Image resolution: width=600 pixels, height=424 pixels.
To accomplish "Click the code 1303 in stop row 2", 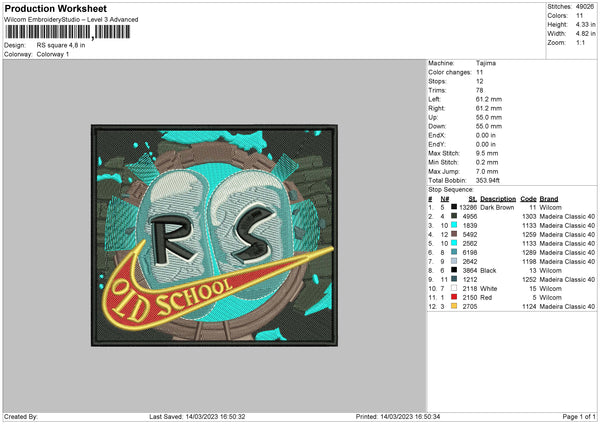I will tap(529, 217).
